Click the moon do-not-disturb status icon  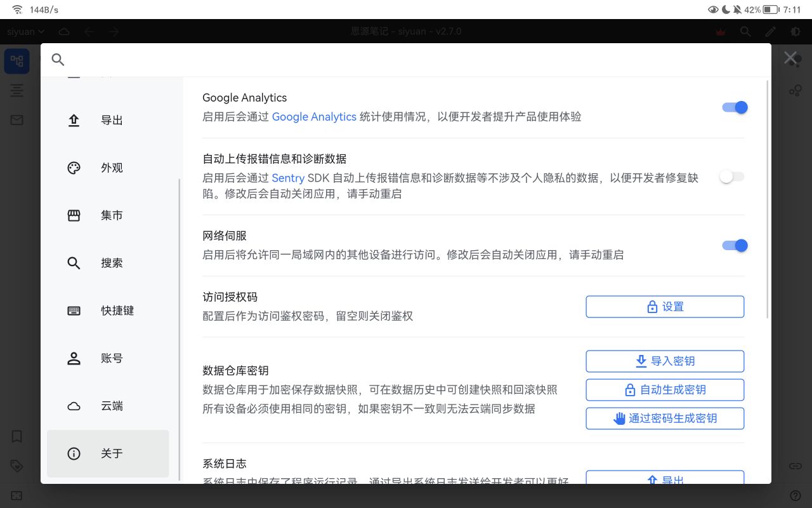(x=726, y=10)
